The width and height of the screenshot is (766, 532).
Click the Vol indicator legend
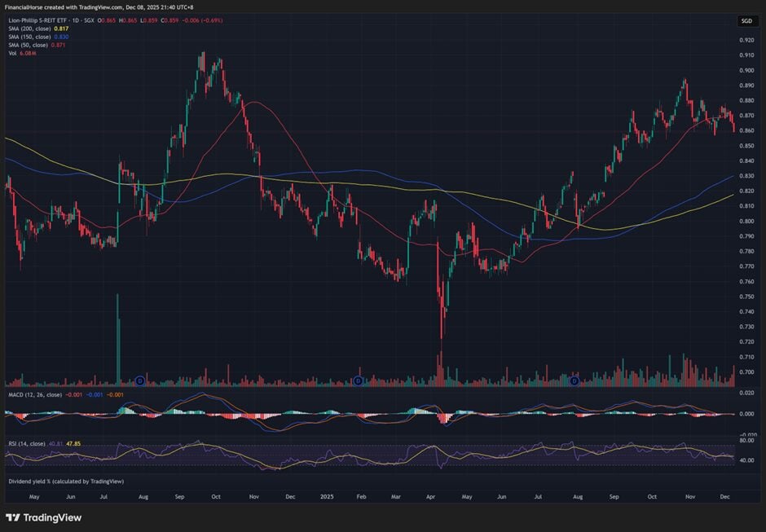coord(12,53)
